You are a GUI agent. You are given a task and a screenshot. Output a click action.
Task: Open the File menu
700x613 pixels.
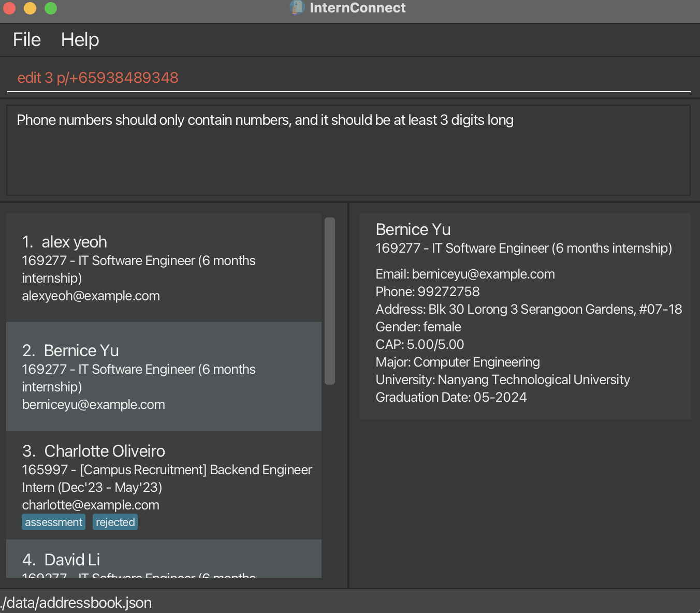click(x=27, y=40)
